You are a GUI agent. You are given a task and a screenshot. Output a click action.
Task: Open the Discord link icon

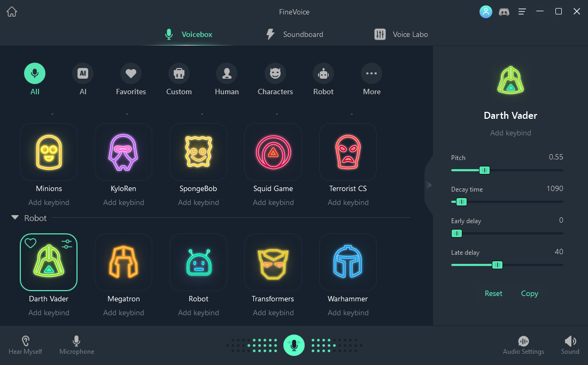[x=504, y=12]
